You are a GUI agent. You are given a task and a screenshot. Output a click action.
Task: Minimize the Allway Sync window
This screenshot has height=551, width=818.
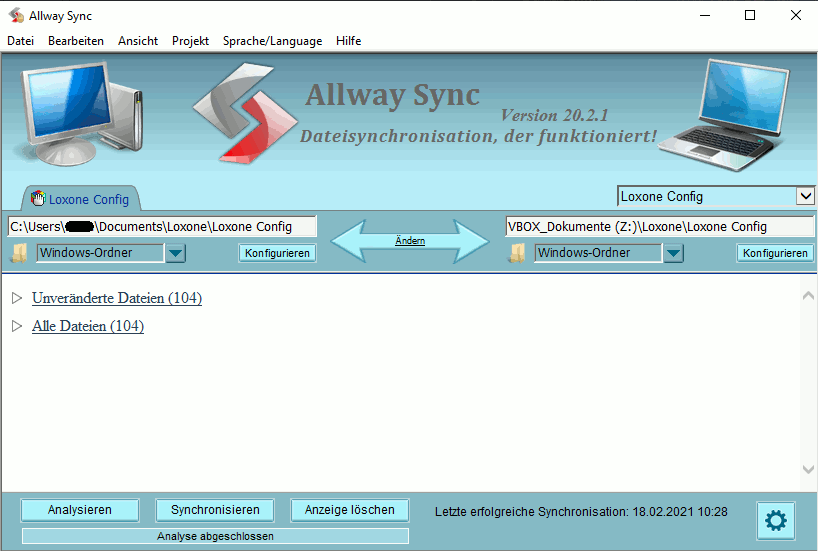tap(705, 15)
